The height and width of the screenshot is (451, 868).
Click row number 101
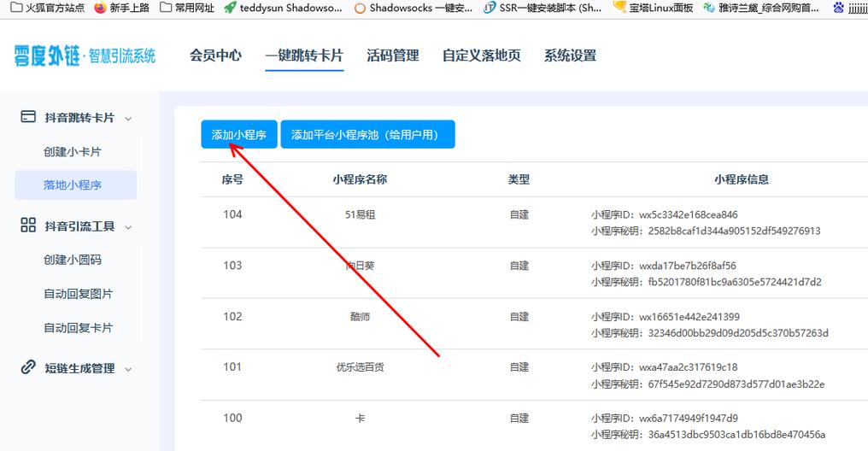[232, 366]
